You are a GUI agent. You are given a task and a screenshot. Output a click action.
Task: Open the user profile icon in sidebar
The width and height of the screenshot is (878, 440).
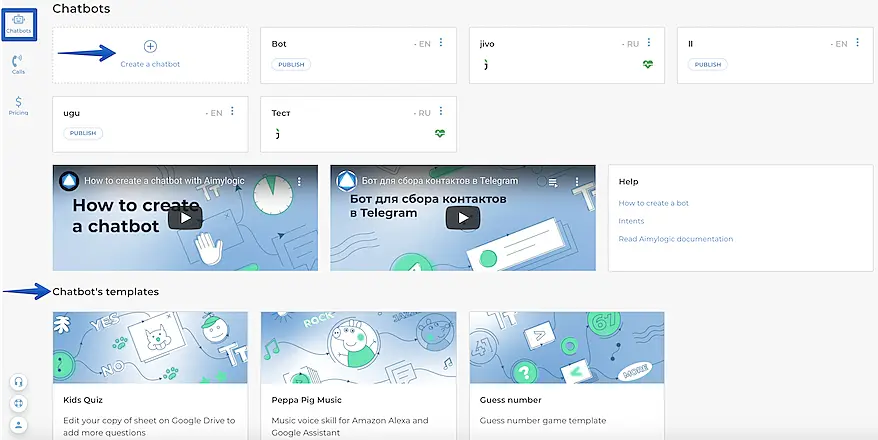tap(18, 424)
